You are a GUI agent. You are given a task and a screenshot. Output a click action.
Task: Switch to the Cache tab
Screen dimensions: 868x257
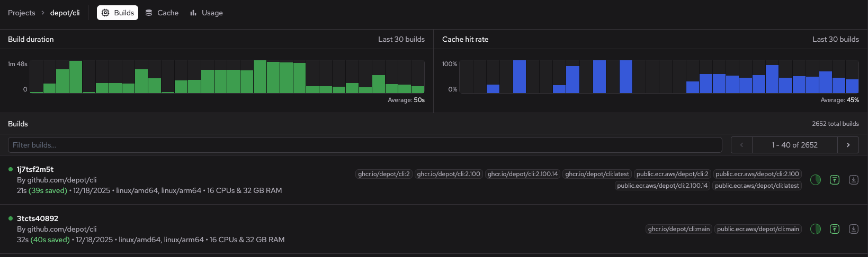tap(162, 13)
